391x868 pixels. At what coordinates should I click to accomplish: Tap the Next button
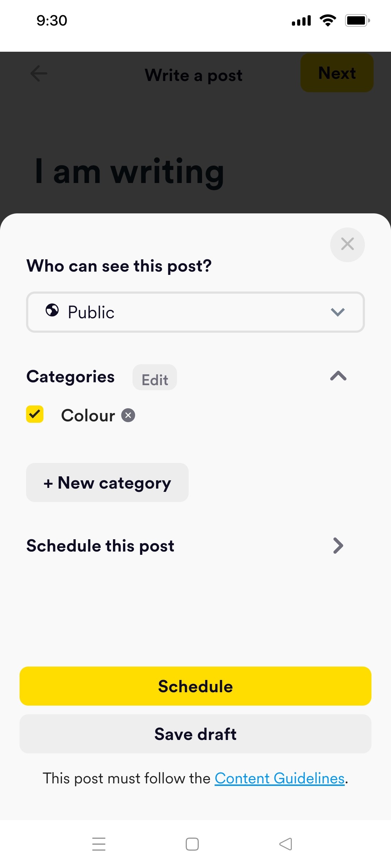[336, 73]
